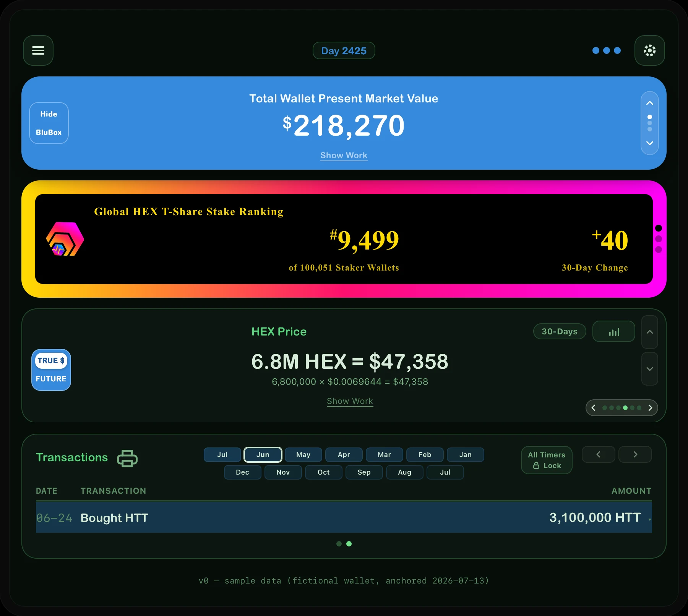The image size is (688, 616).
Task: Go to previous BluBox slide chevron up
Action: pos(650,103)
